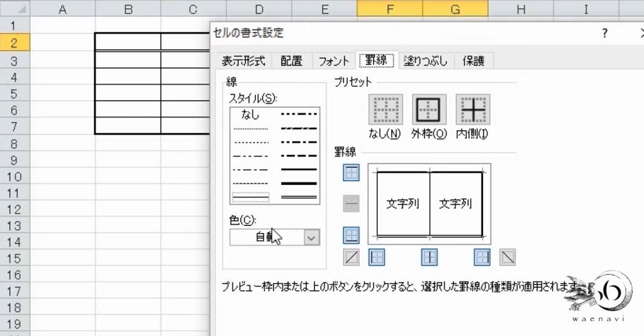Open the 色 (color) dropdown arrow
644x336 pixels.
pyautogui.click(x=311, y=237)
